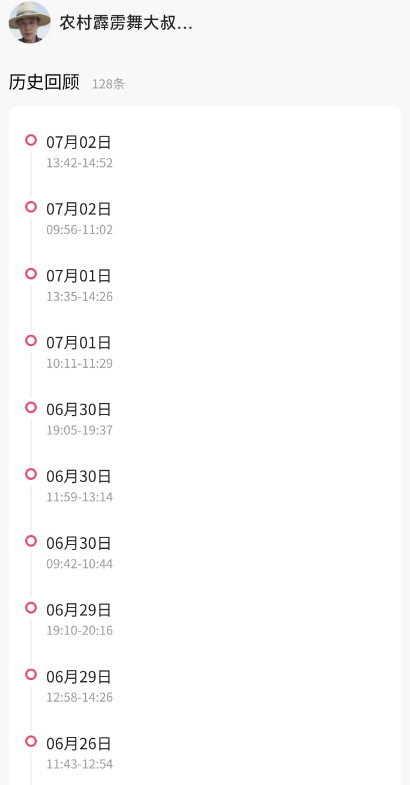Click timeline circle for 06月30日 11:59-13:14

pos(31,474)
